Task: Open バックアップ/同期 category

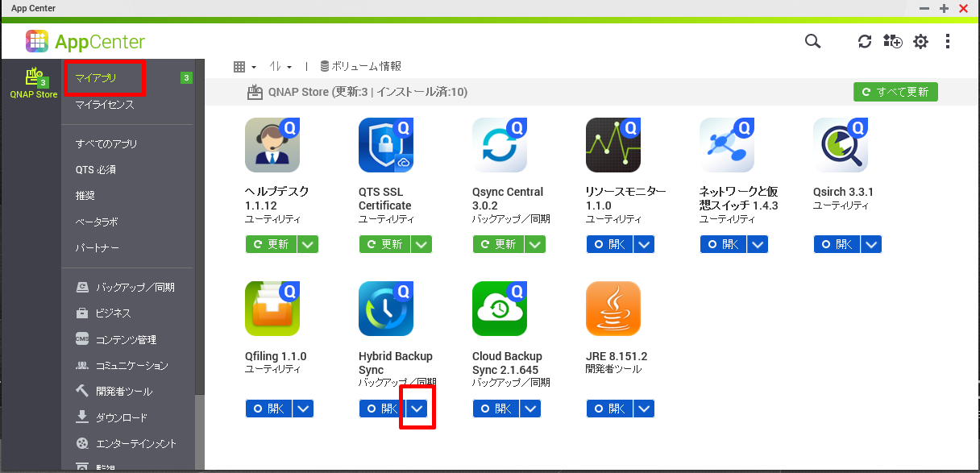Action: click(x=127, y=287)
